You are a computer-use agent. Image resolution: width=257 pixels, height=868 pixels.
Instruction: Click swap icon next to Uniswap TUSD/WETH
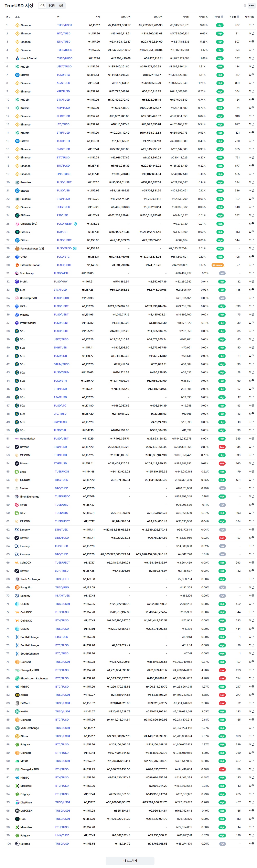tap(75, 224)
